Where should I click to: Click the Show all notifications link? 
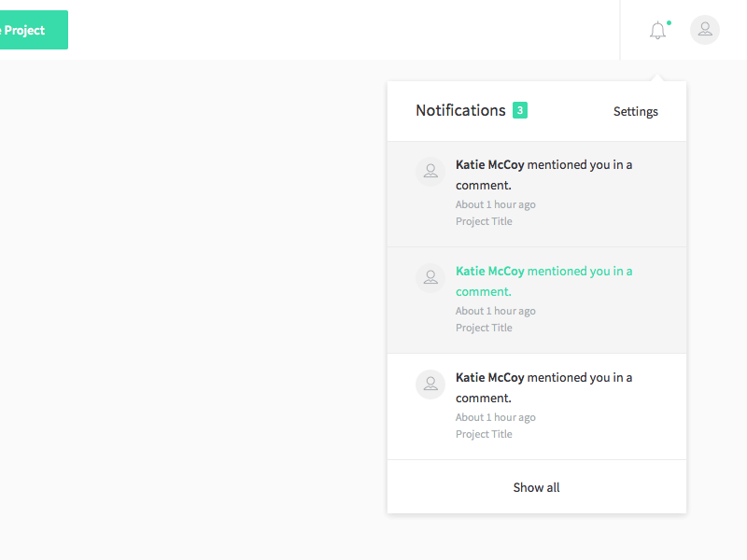(536, 487)
